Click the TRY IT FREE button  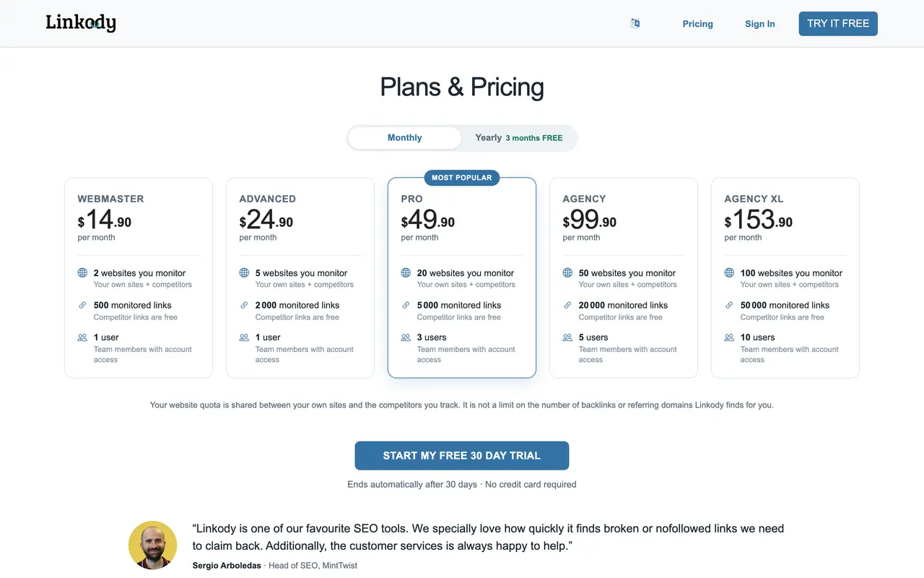point(838,24)
